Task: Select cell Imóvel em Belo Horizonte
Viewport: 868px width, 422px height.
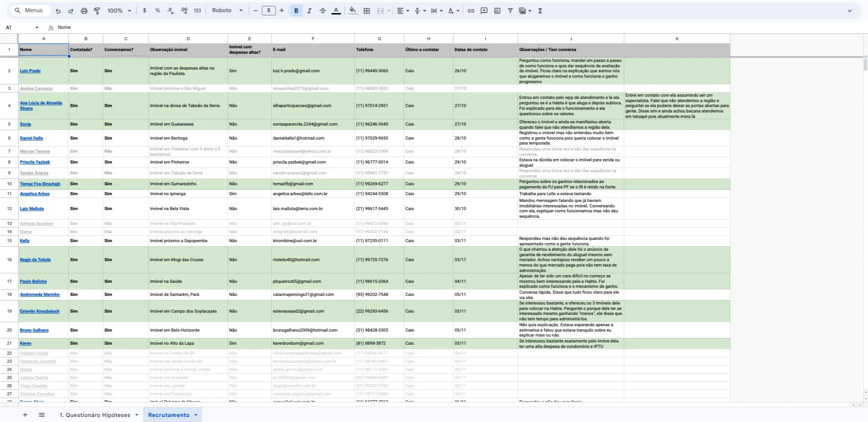Action: [x=188, y=330]
